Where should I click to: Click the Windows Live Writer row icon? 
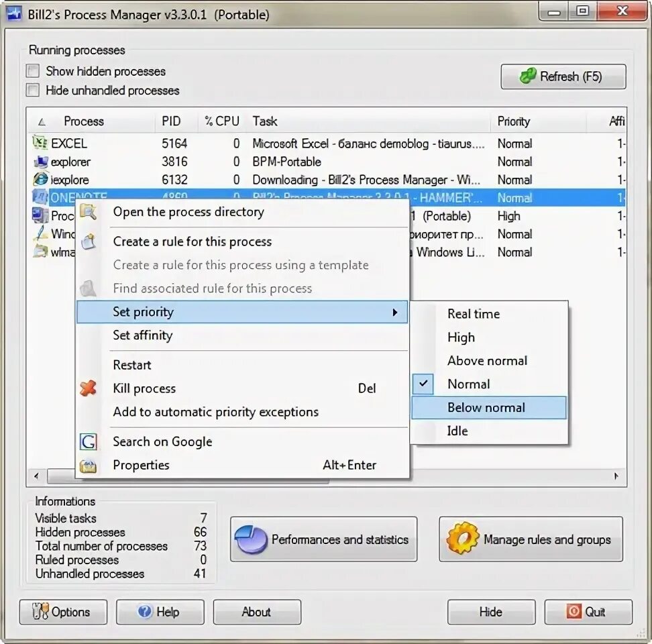(x=40, y=233)
